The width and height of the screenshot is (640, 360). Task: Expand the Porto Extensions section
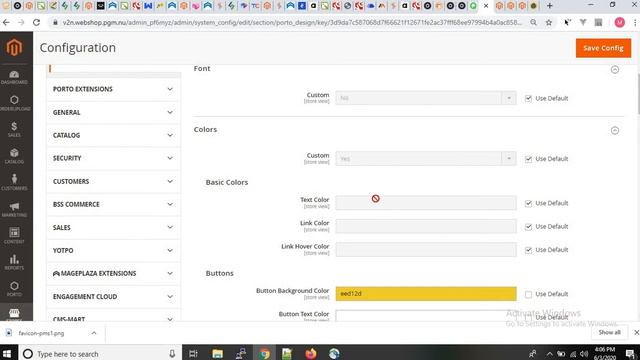tap(113, 89)
